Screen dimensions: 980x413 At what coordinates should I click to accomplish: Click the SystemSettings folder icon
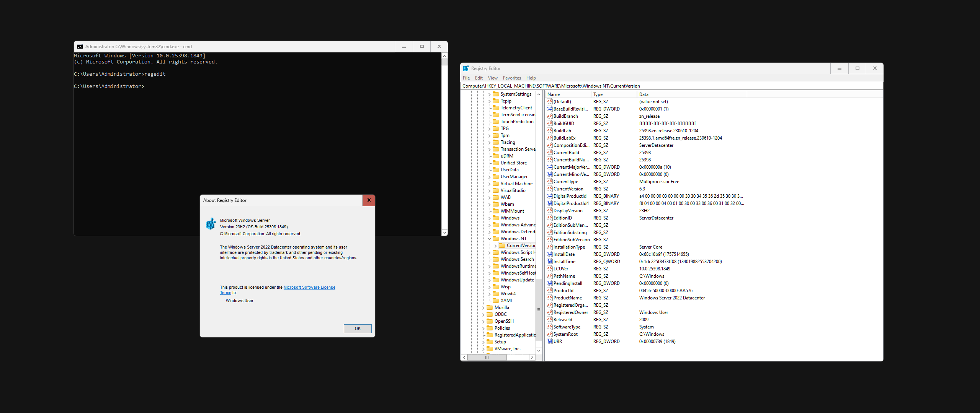point(496,94)
